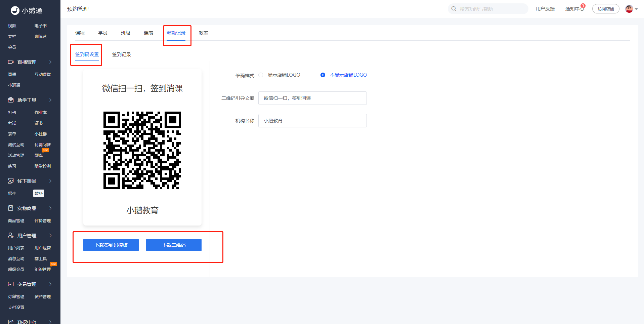The image size is (644, 324).
Task: Open 商品管理 in the sidebar
Action: click(x=16, y=221)
